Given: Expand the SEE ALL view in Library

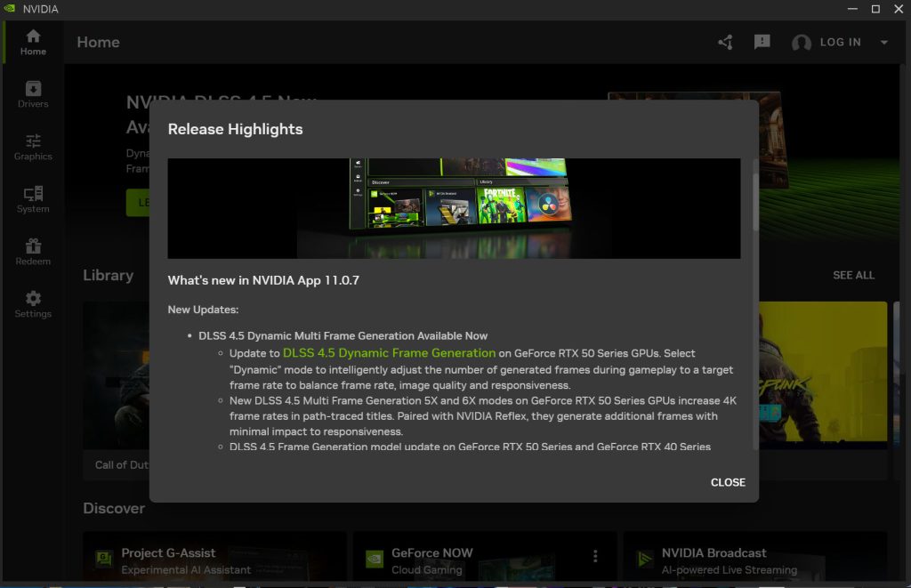Looking at the screenshot, I should point(853,275).
